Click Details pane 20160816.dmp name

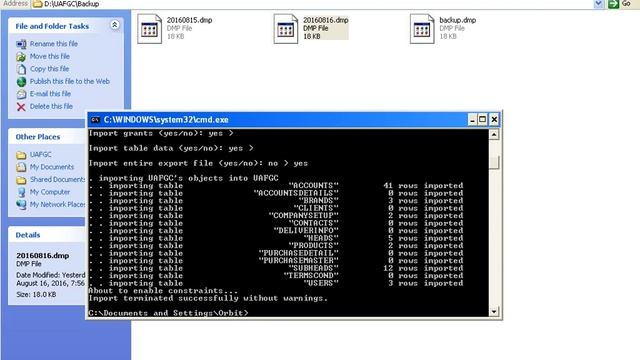pos(42,256)
